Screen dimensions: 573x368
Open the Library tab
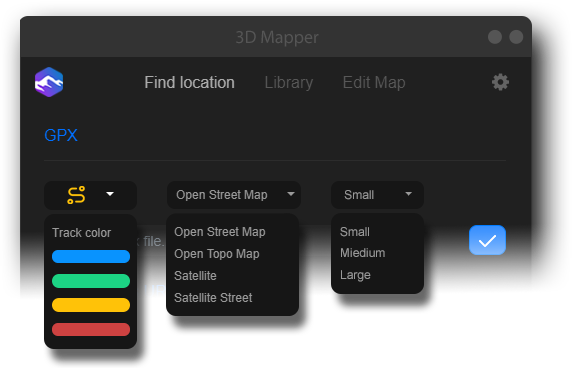click(289, 83)
